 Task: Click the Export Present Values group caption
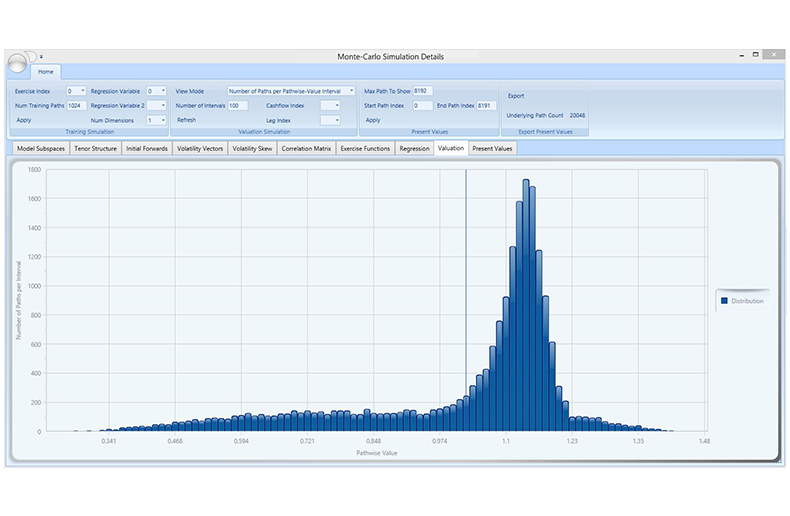coord(545,132)
